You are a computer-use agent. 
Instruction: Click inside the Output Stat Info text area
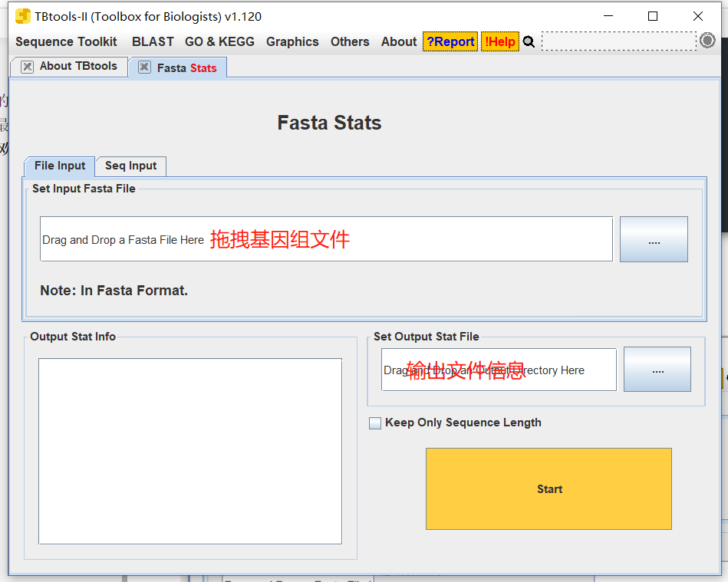coord(190,451)
